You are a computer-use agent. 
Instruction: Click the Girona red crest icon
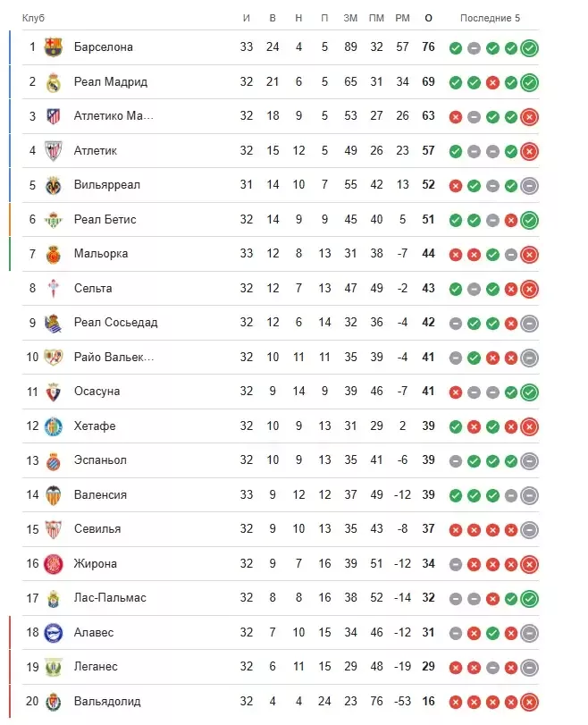53,564
